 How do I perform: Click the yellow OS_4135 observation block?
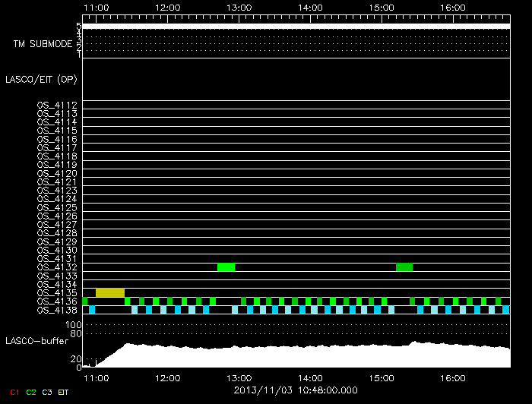(x=110, y=292)
